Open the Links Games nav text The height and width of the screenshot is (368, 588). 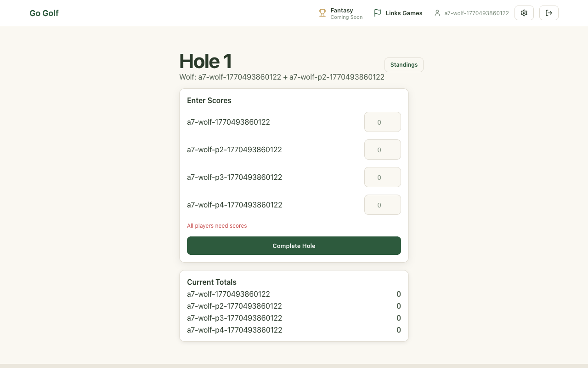pos(404,13)
